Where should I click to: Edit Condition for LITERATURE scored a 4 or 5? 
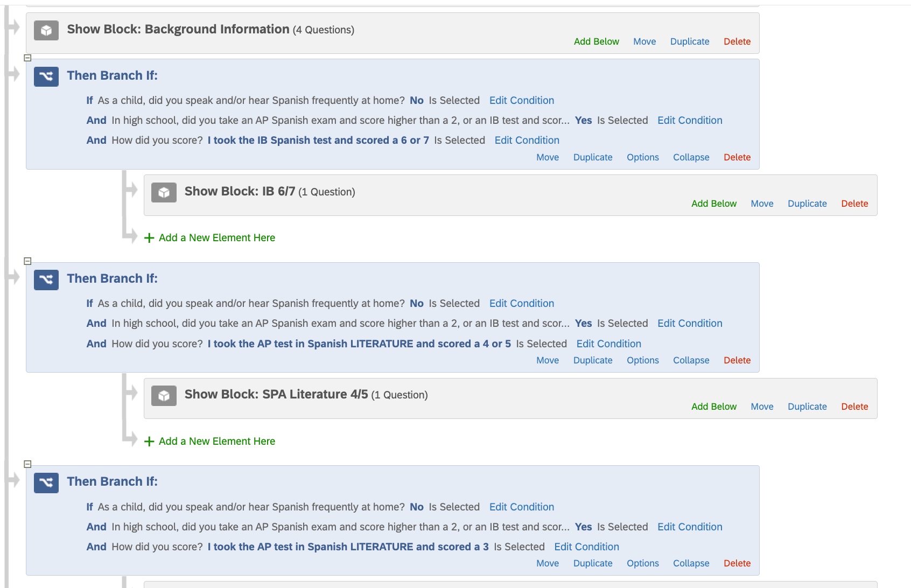tap(609, 344)
